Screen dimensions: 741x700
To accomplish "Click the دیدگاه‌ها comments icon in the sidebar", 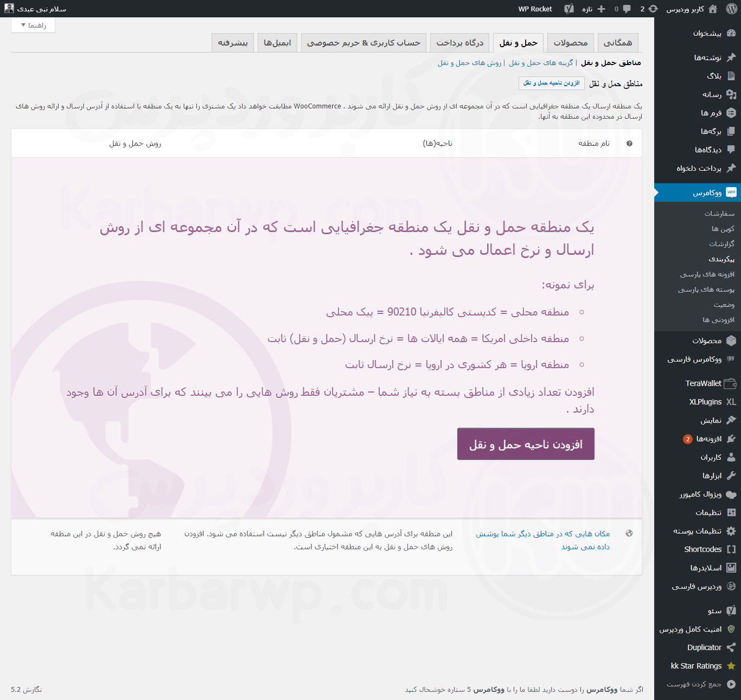I will 731,150.
